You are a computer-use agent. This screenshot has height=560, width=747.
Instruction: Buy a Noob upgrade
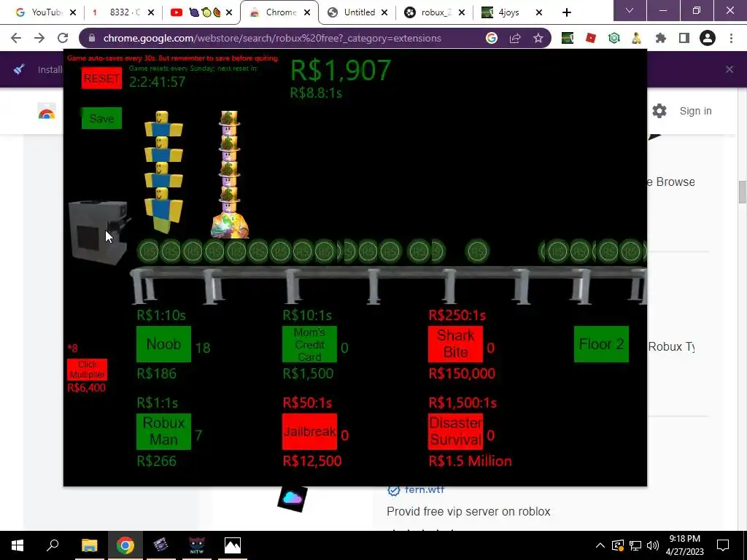click(x=163, y=344)
